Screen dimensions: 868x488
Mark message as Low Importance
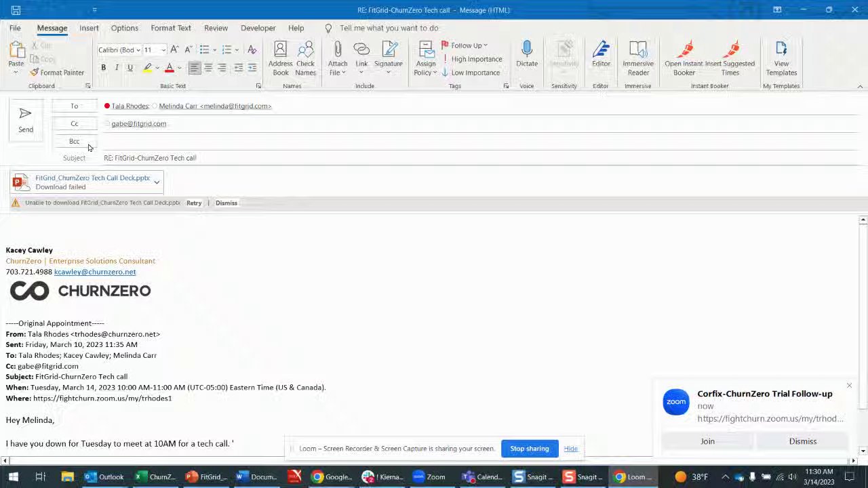471,73
